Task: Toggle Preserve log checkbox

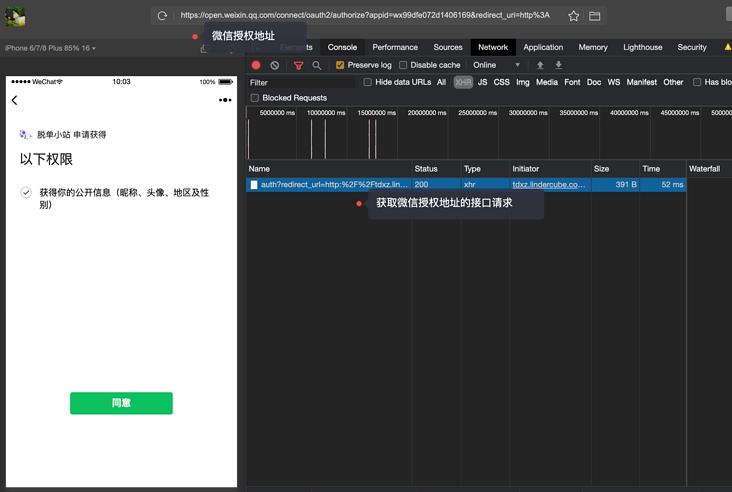Action: (340, 65)
